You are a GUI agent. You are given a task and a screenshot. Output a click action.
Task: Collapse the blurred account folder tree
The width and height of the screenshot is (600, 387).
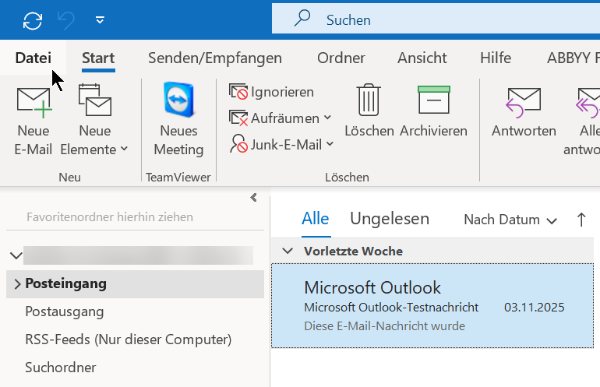pos(16,255)
